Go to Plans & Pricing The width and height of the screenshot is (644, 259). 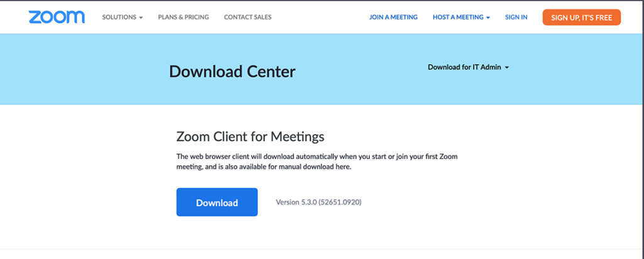coord(183,17)
